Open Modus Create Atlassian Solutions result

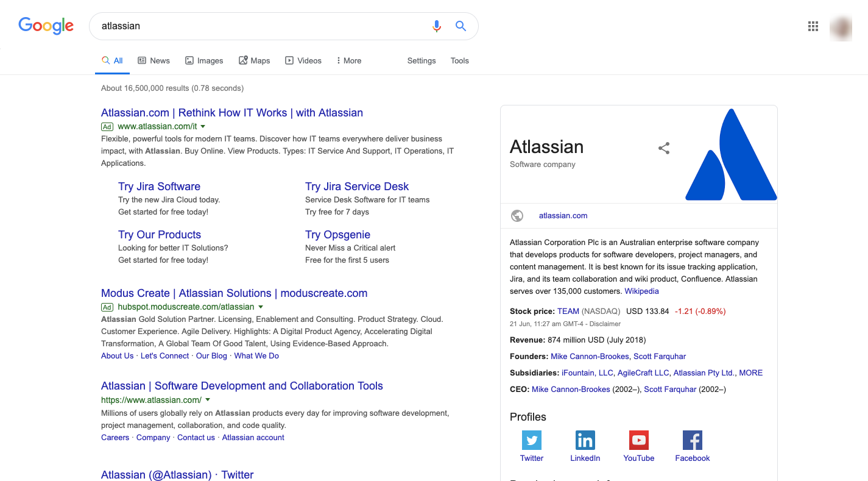tap(235, 293)
